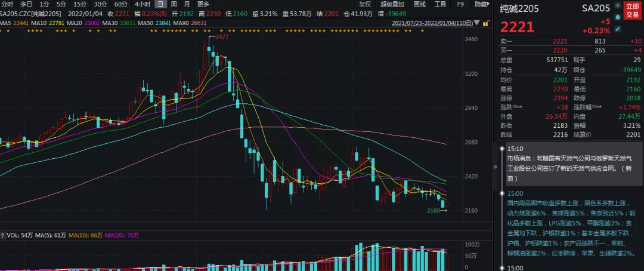Collapse the side panel with the » handle
Image resolution: width=644 pixels, height=271 pixels.
point(495,167)
